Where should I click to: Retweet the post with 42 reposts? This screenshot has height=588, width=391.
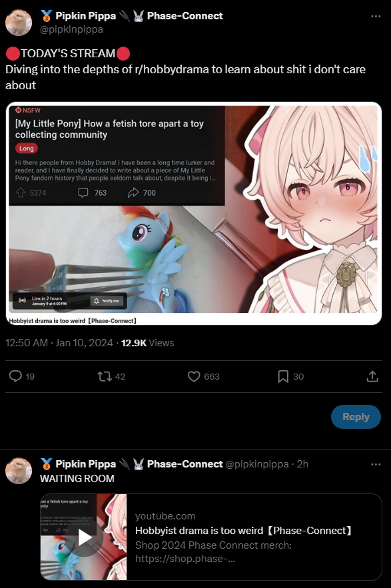105,376
